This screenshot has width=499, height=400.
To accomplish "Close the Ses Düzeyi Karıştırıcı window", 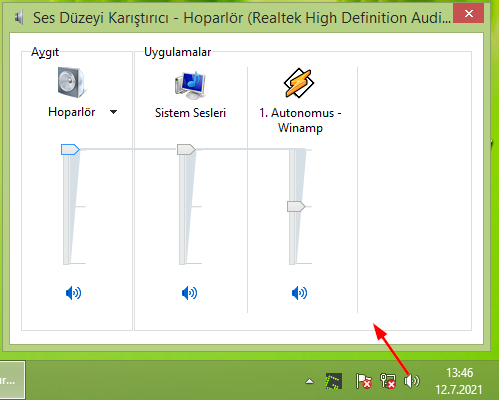I will click(468, 14).
